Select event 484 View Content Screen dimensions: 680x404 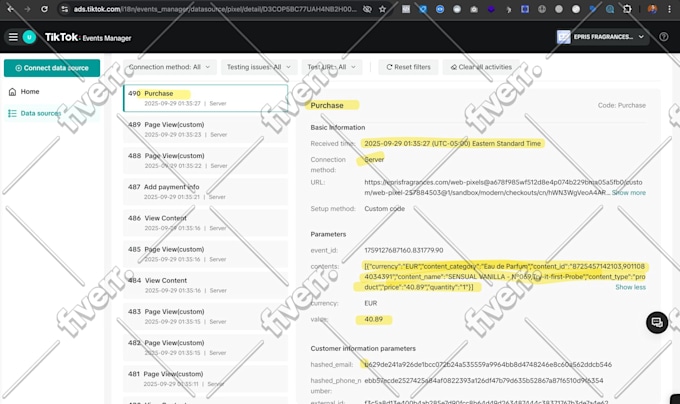click(x=206, y=285)
